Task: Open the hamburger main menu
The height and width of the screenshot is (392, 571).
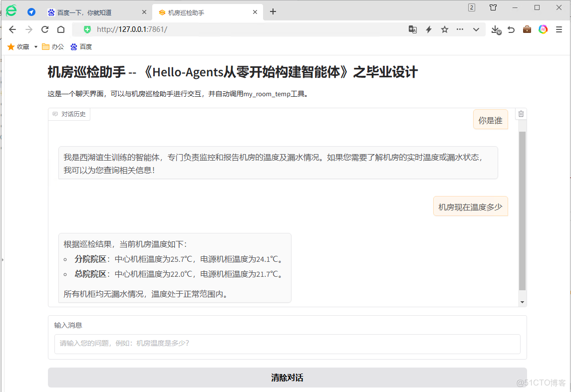Action: pyautogui.click(x=559, y=29)
